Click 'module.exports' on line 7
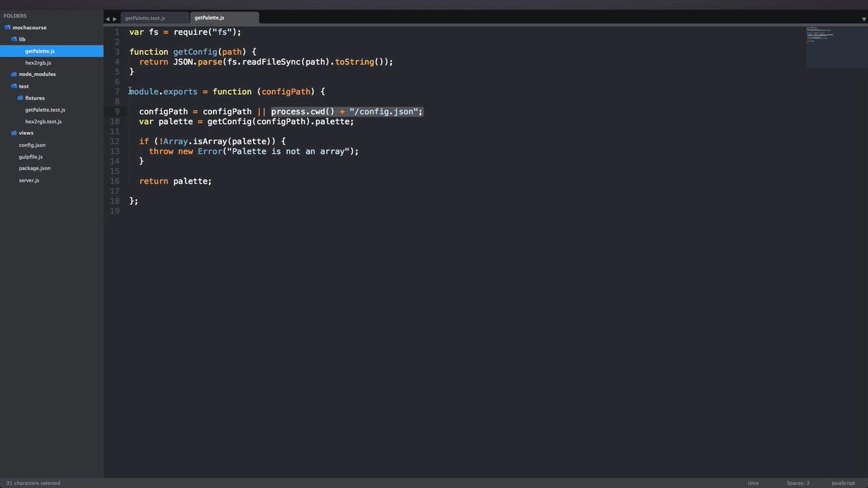The height and width of the screenshot is (488, 868). click(x=163, y=91)
